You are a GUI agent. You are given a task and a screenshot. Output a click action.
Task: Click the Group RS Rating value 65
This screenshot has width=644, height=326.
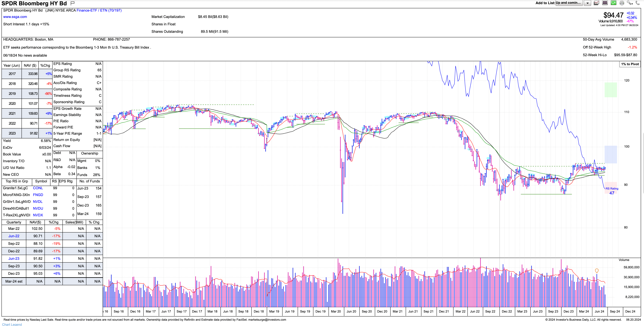coord(99,70)
